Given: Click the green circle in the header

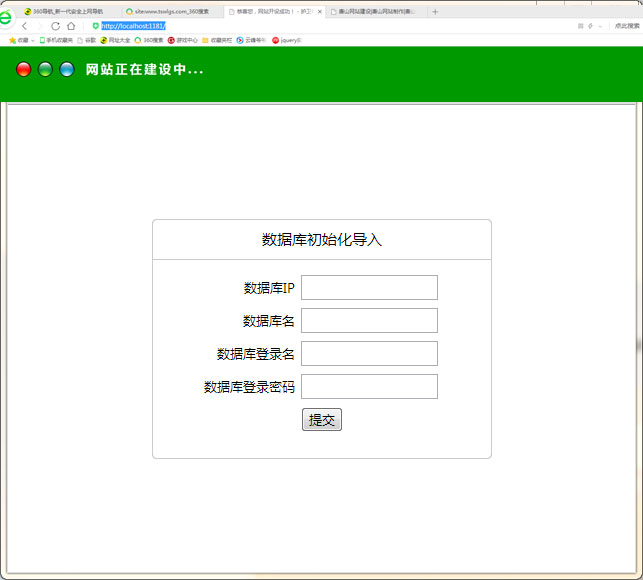Looking at the screenshot, I should coord(45,69).
